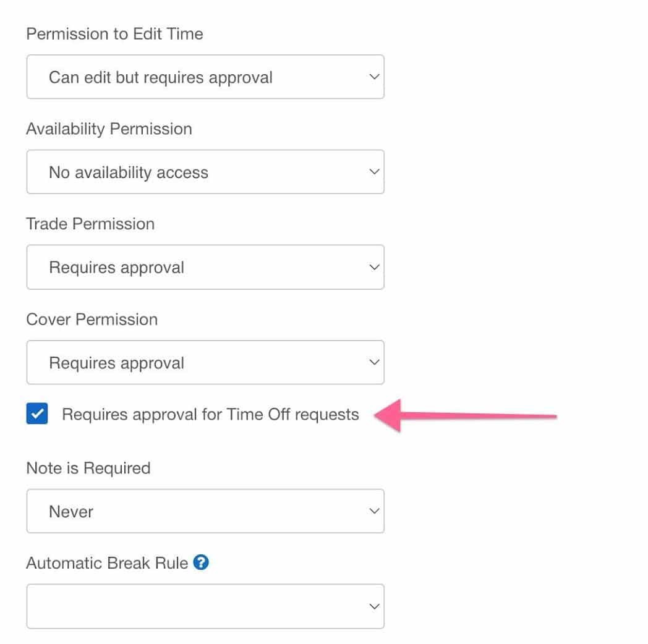The width and height of the screenshot is (648, 644).
Task: Click the Automatic Break Rule label text
Action: click(107, 563)
